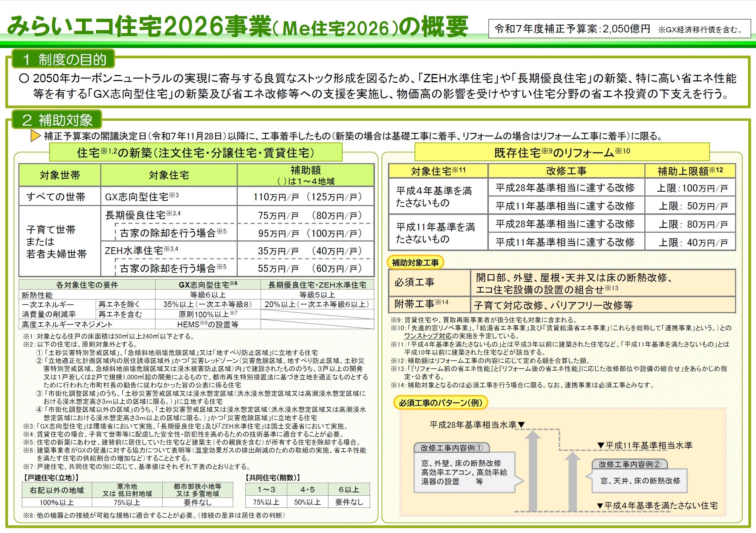The image size is (756, 533).
Task: Click the circle bullet before 2050年カーボンニュートラル
Action: coord(24,78)
